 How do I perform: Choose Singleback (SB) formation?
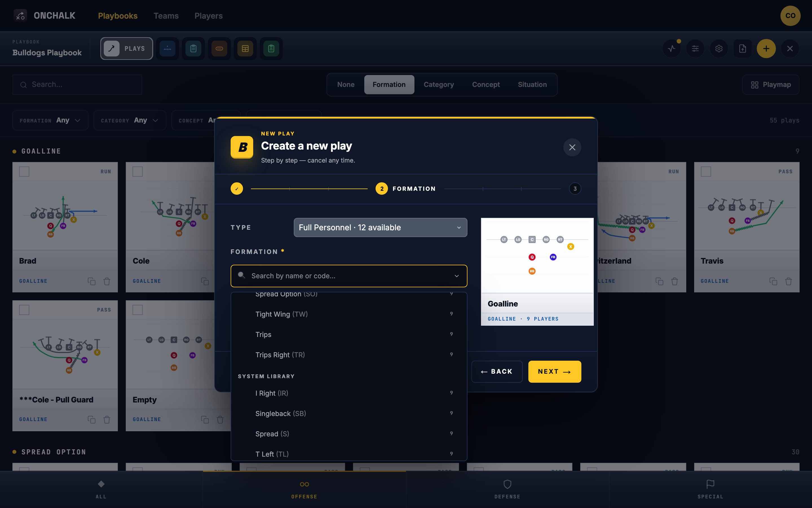pyautogui.click(x=349, y=413)
